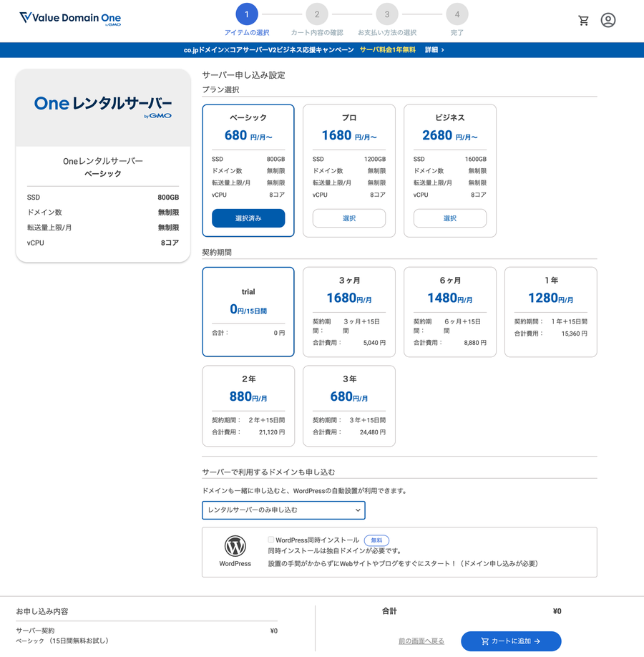Choose the 2年 contract period card
This screenshot has height=657, width=644.
click(248, 406)
